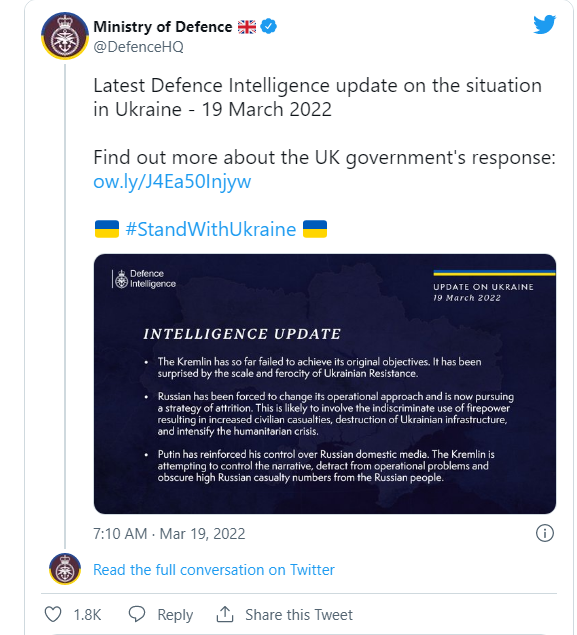Click the 7:10 AM Mar 19, 2022 timestamp
The image size is (577, 635).
click(x=169, y=534)
